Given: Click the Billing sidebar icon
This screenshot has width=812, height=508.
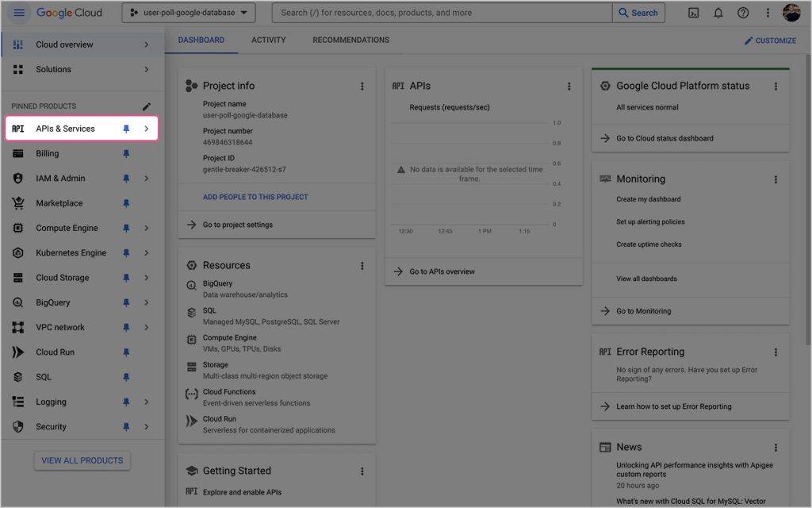Looking at the screenshot, I should coord(18,153).
